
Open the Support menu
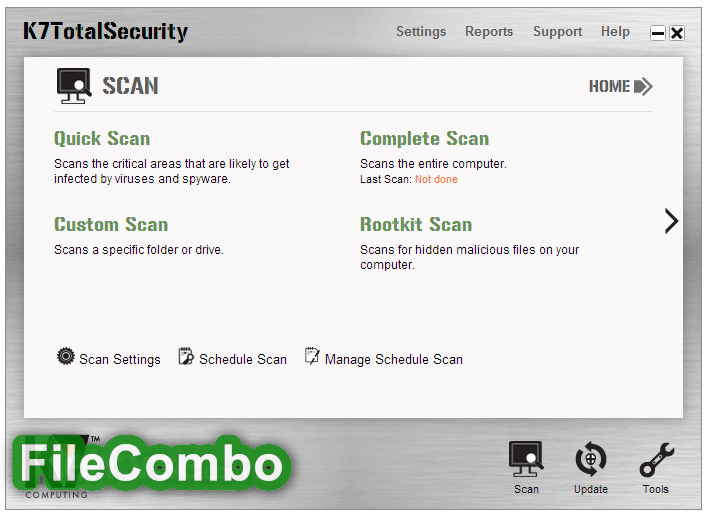tap(557, 32)
